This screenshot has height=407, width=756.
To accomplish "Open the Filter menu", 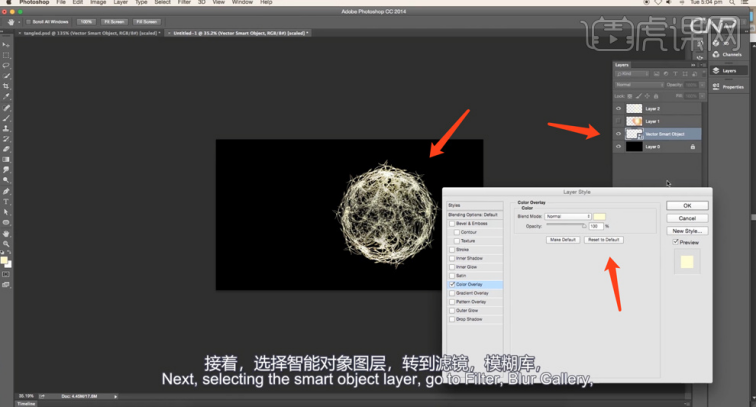I will 184,2.
